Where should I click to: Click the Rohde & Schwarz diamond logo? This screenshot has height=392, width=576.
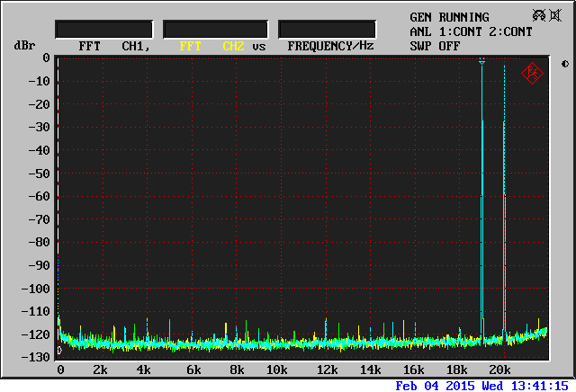coord(533,74)
